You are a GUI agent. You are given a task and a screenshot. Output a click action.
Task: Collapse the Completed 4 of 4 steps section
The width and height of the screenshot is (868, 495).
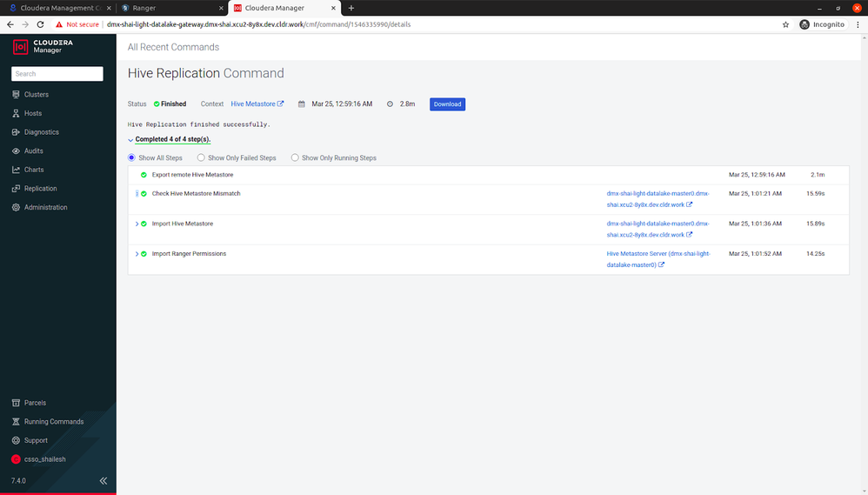coord(130,139)
